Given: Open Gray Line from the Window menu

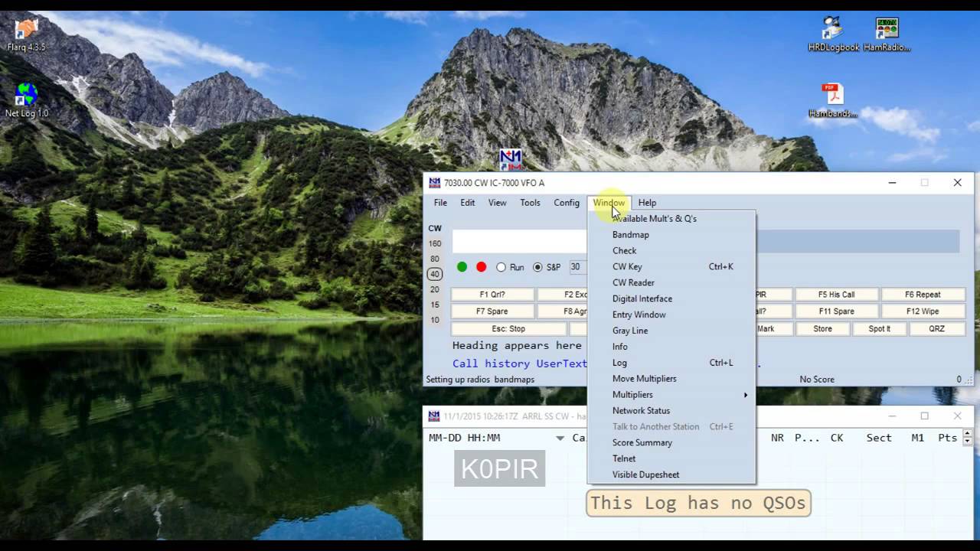Looking at the screenshot, I should (x=671, y=331).
